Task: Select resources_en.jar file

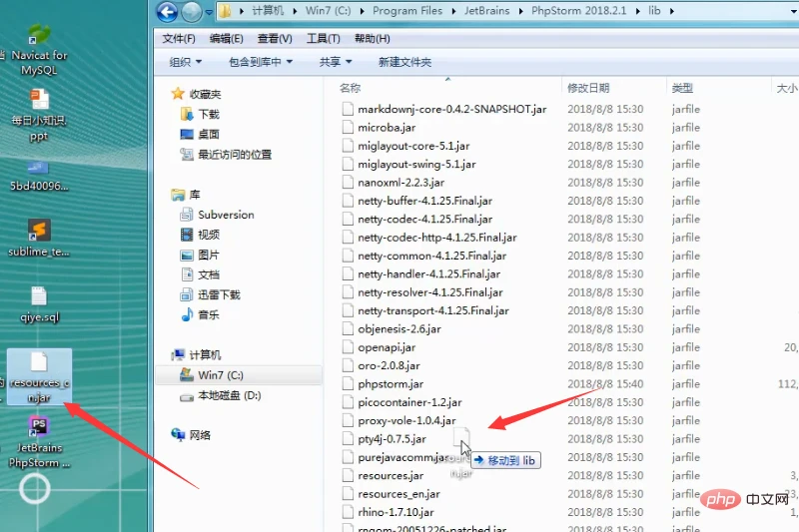Action: coord(392,494)
